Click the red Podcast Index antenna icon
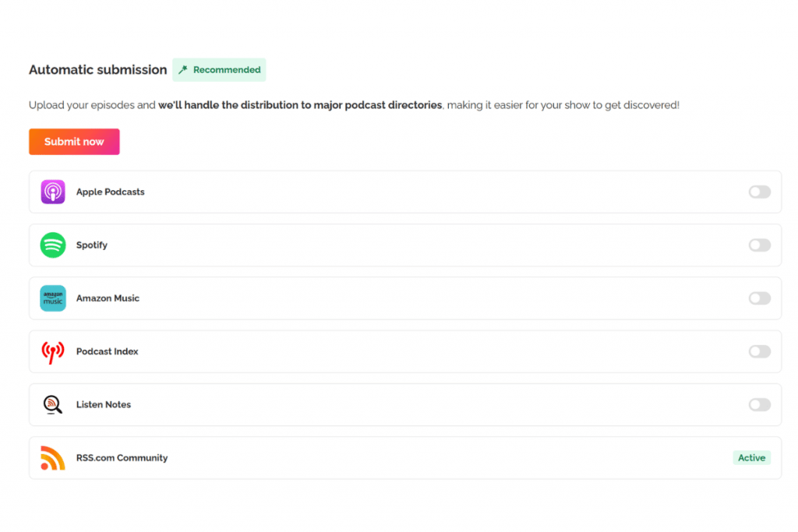The width and height of the screenshot is (798, 532). (x=53, y=352)
